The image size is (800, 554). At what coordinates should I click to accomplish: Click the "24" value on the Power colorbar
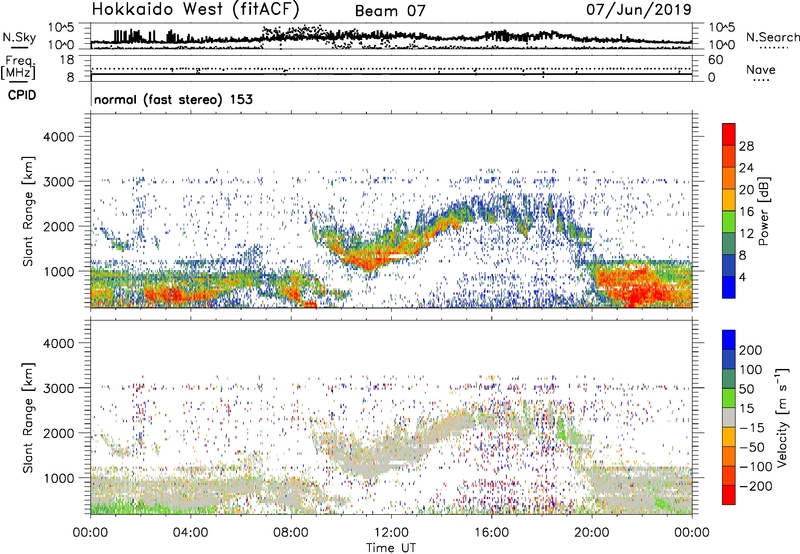point(746,168)
